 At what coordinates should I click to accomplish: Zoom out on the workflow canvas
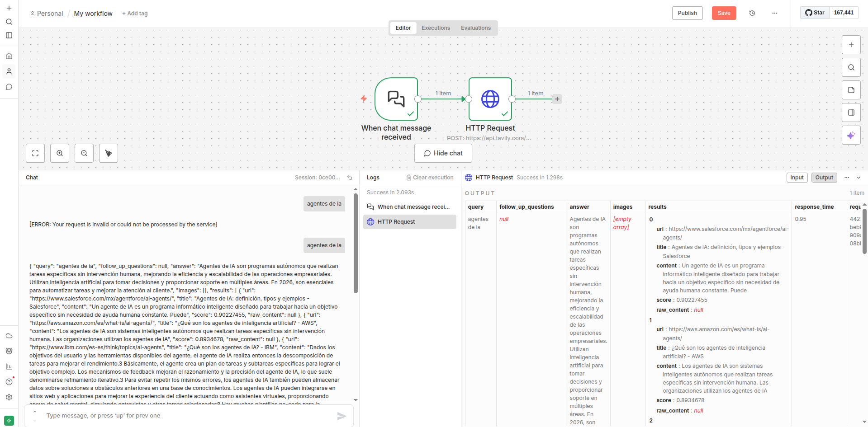click(84, 153)
